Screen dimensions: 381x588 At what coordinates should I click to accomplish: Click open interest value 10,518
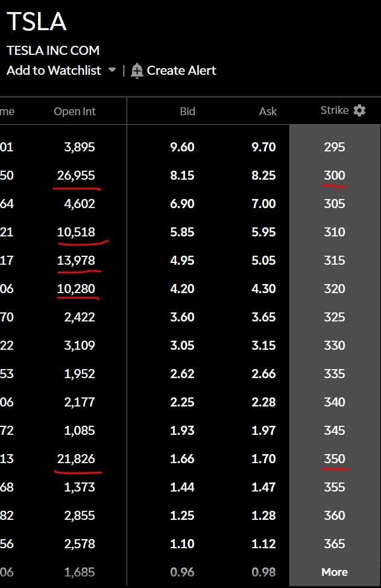click(76, 232)
